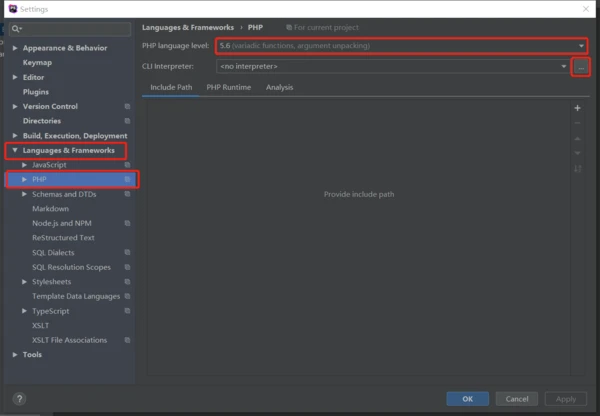Click the Apply button
The image size is (600, 416).
point(566,399)
